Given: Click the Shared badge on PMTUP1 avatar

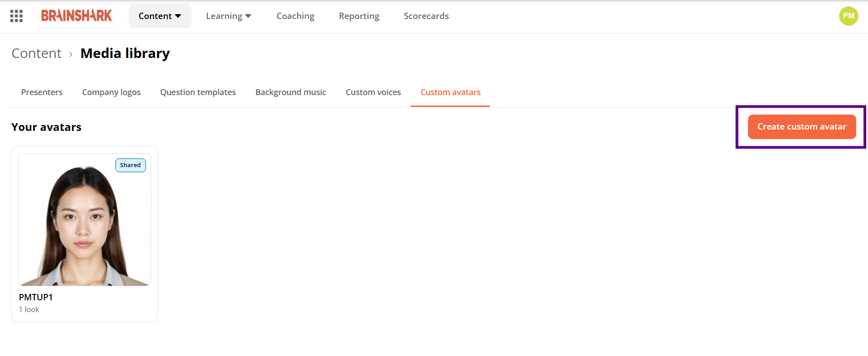Looking at the screenshot, I should tap(130, 165).
